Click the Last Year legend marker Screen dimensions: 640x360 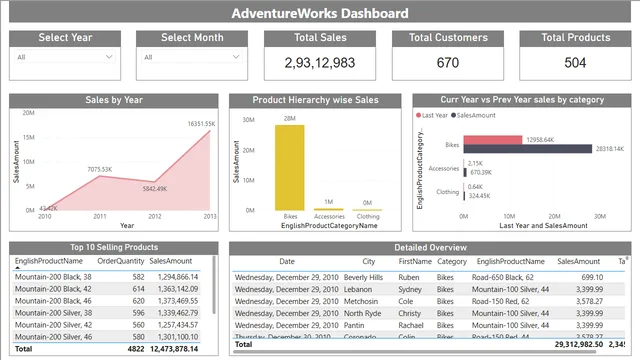pyautogui.click(x=418, y=115)
